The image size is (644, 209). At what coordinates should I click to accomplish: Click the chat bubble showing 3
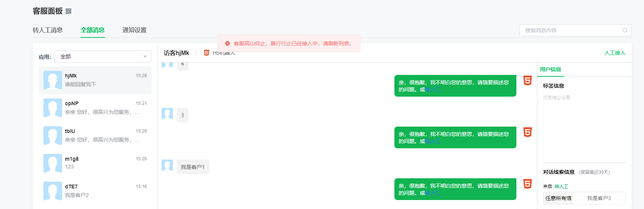click(x=183, y=115)
